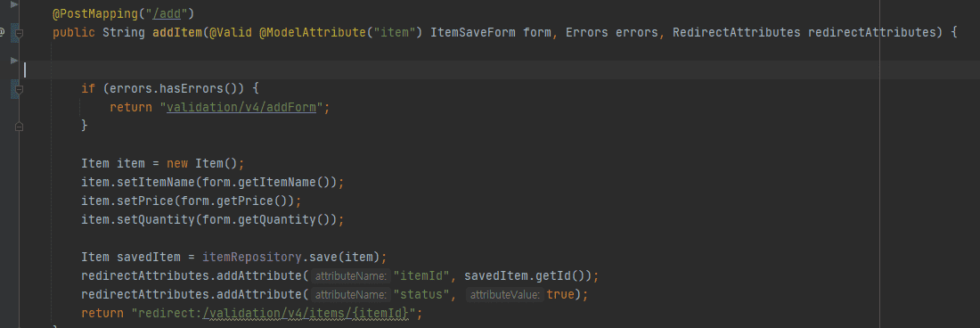Click the ItemSaveForm parameter type
980x328 pixels.
[472, 32]
